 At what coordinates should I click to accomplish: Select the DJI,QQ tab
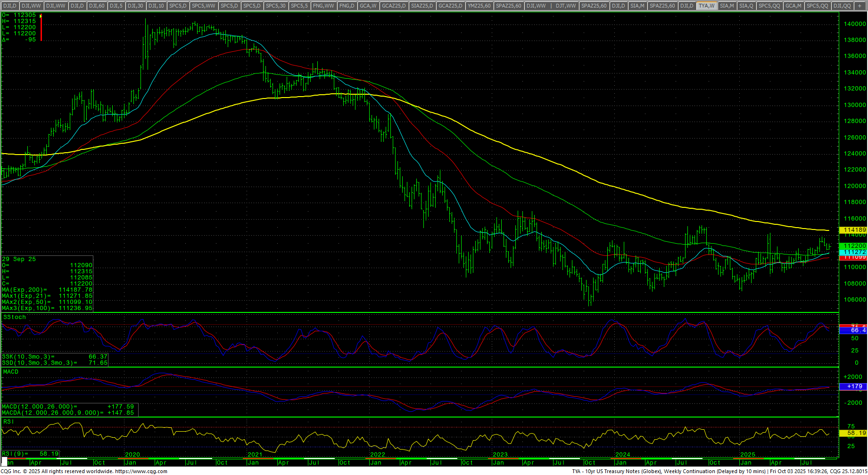842,6
